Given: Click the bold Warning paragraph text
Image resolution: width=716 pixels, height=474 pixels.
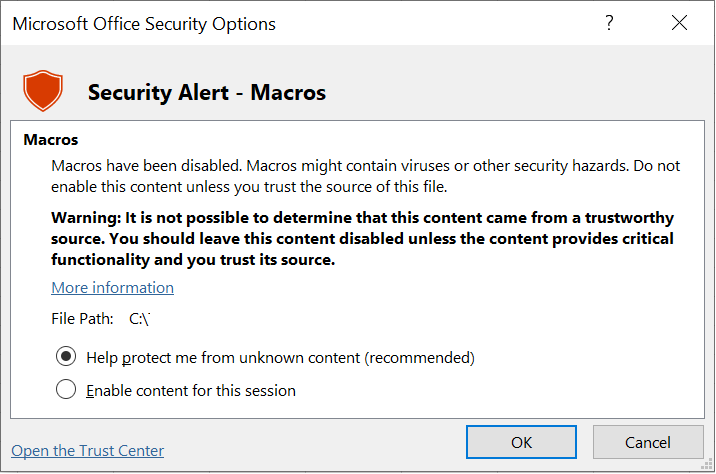Looking at the screenshot, I should pyautogui.click(x=363, y=239).
